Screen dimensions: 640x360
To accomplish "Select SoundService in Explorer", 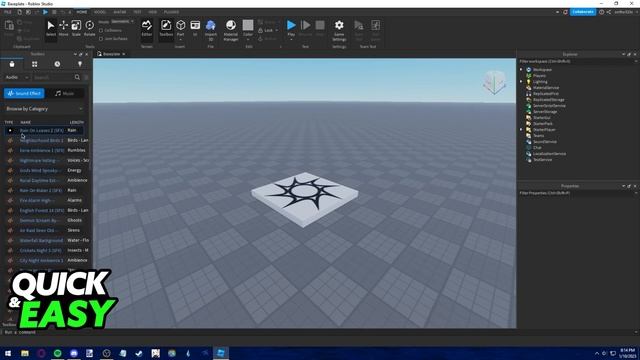I will pyautogui.click(x=545, y=142).
